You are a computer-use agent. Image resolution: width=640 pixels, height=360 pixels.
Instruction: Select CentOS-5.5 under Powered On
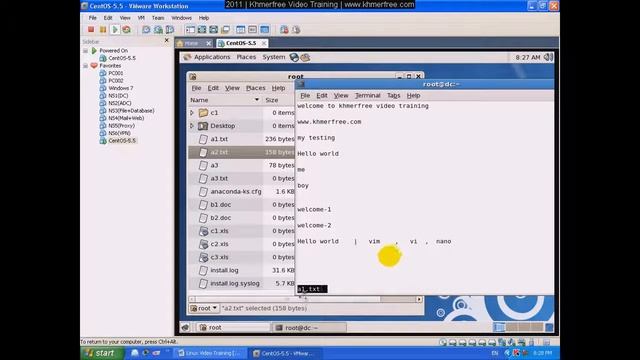[x=122, y=58]
